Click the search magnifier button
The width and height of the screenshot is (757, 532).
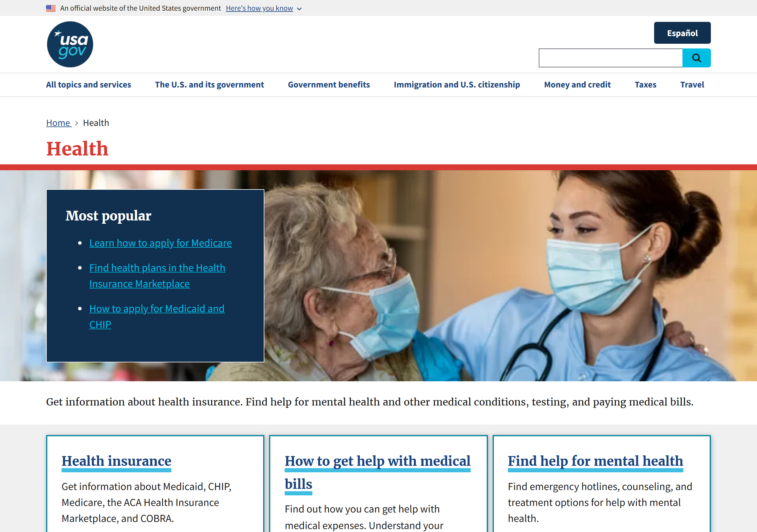696,58
